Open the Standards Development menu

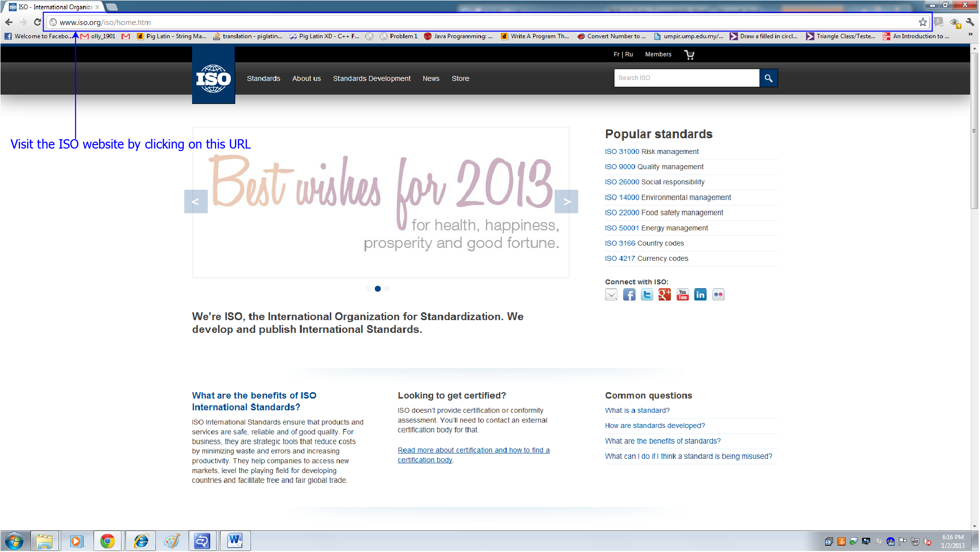[372, 78]
